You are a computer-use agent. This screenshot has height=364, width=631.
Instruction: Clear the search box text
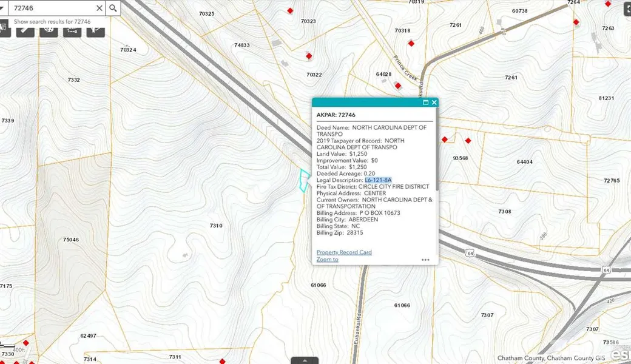(x=99, y=8)
